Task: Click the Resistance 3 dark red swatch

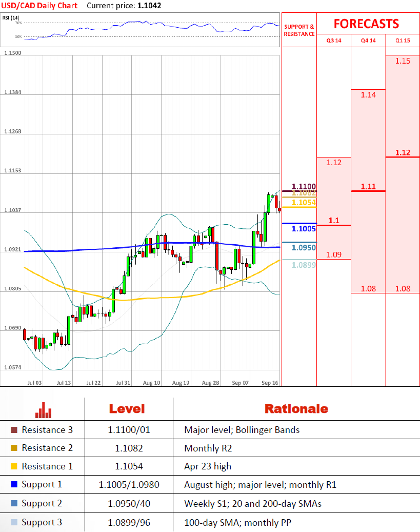Action: 14,430
